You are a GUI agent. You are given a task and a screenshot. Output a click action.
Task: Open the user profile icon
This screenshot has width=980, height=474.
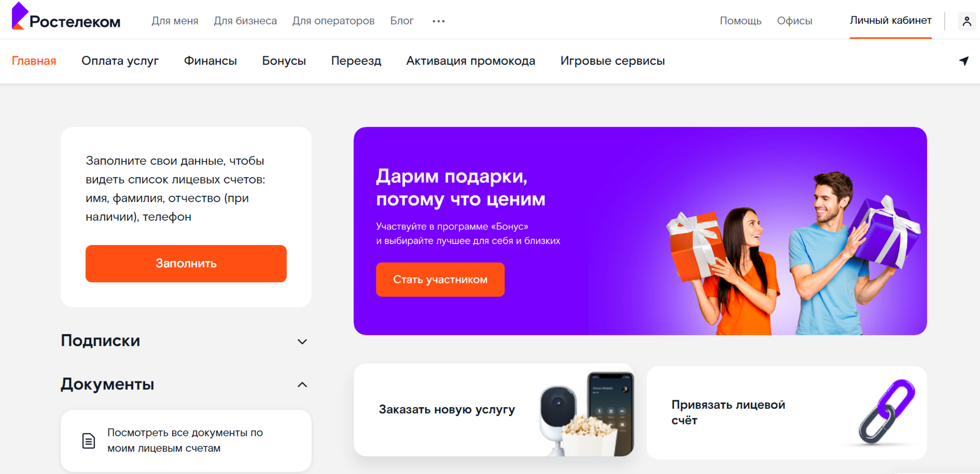[x=967, y=21]
